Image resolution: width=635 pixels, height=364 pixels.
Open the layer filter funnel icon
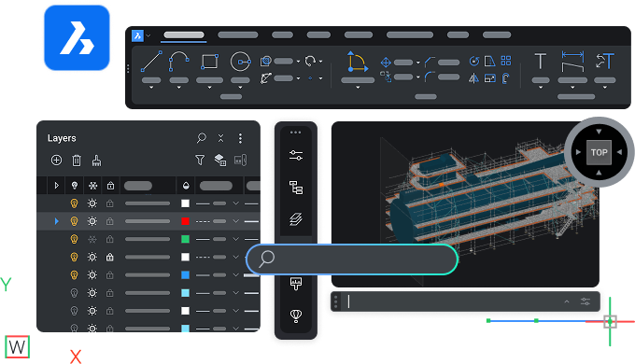tap(200, 160)
